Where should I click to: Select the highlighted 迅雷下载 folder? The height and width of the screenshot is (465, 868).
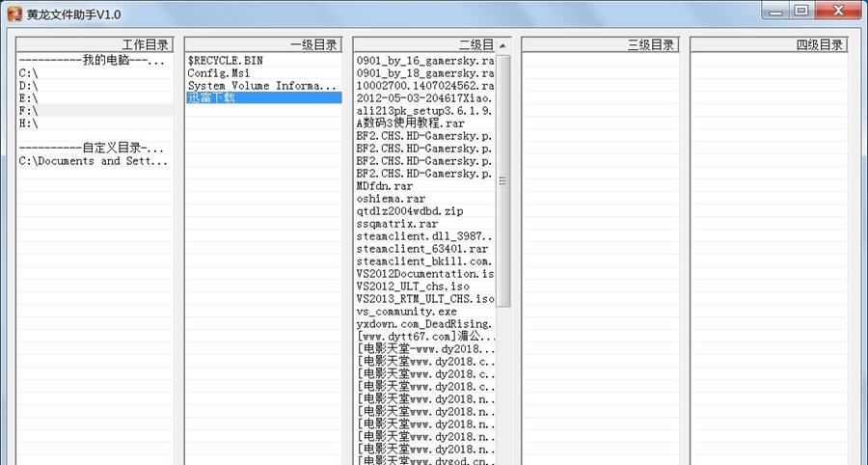click(263, 98)
